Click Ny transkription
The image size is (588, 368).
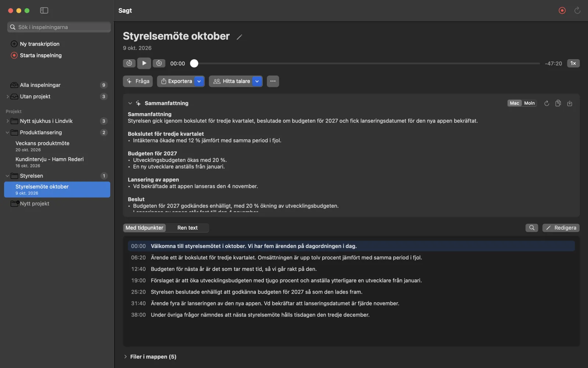pos(35,44)
